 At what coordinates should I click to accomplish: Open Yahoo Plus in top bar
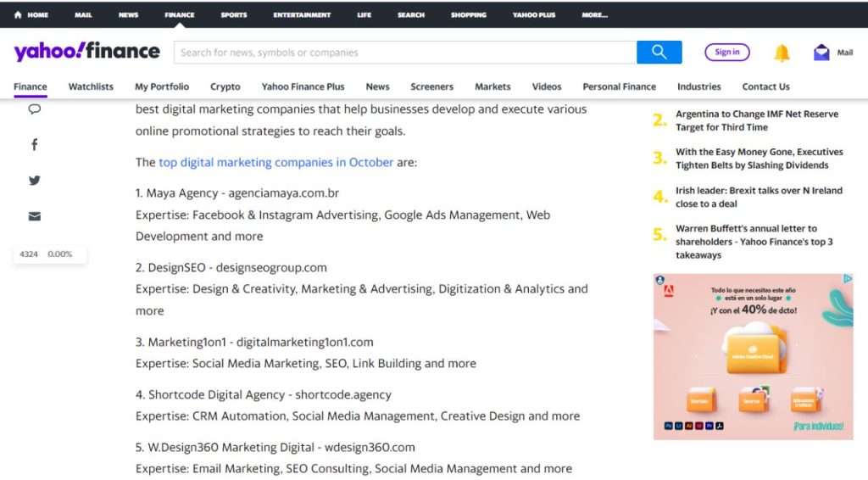534,15
